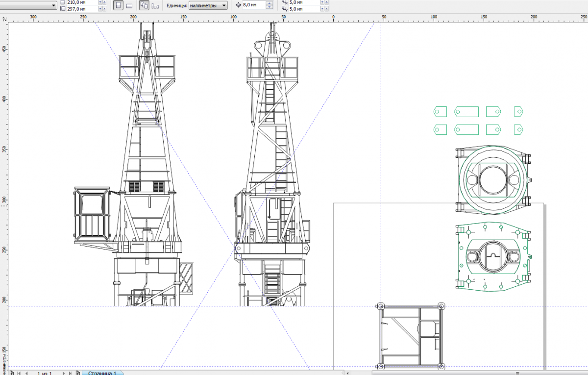Image resolution: width=588 pixels, height=375 pixels.
Task: Edit page width field 210,0 мм
Action: (81, 2)
